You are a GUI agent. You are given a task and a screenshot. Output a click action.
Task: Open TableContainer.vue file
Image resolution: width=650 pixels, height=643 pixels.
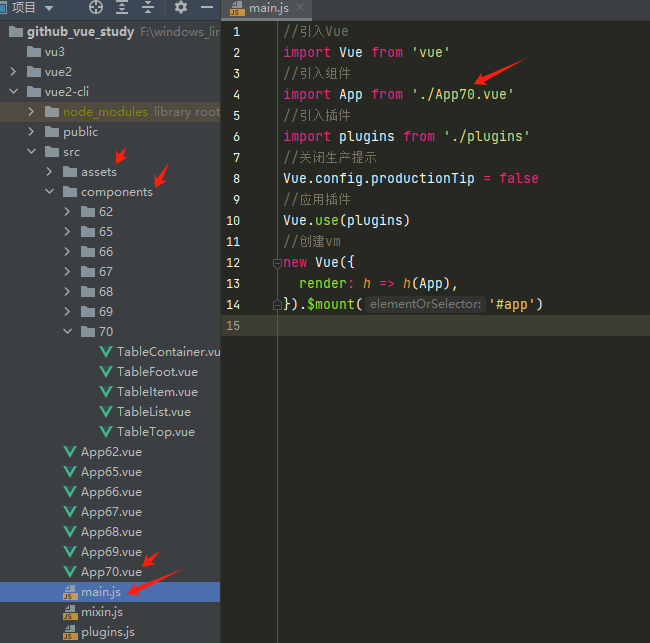168,352
